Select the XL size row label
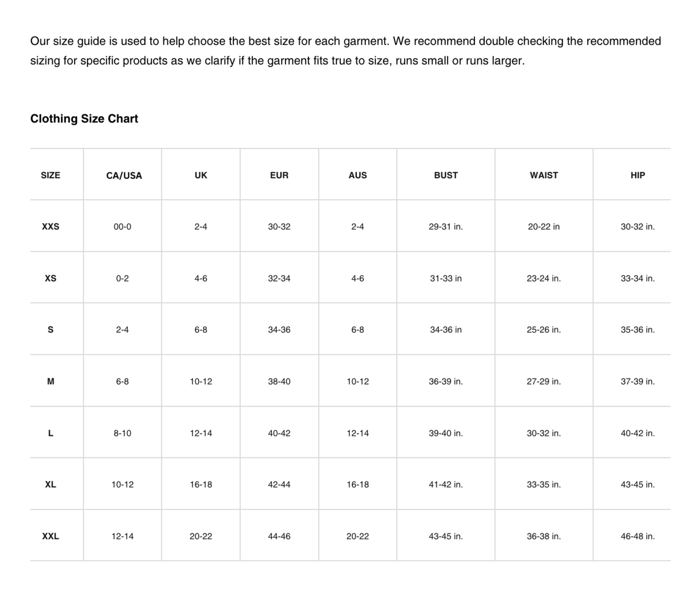The width and height of the screenshot is (700, 591). coord(50,485)
